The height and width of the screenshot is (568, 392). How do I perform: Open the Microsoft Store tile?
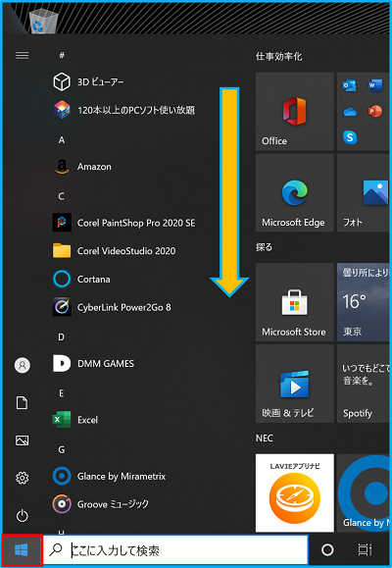tap(295, 302)
